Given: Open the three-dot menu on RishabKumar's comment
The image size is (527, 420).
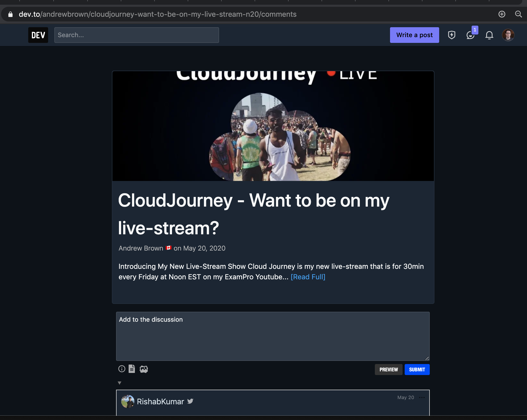Looking at the screenshot, I should point(422,398).
